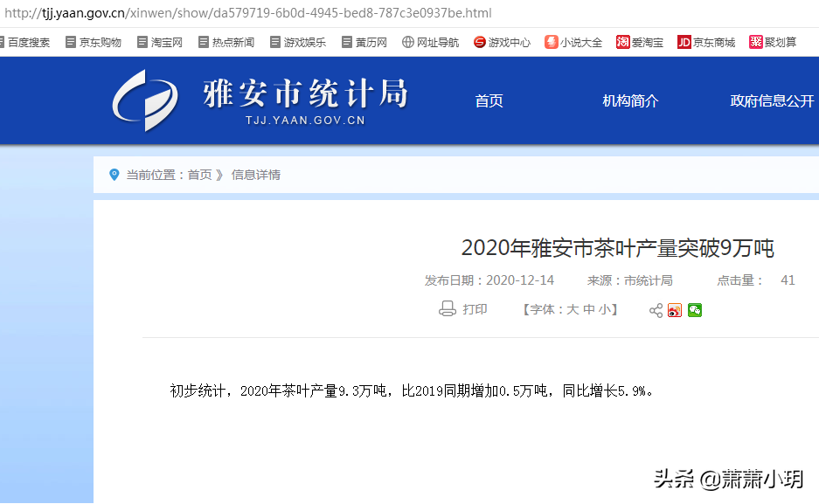Click the 来源:市统计局 text

tap(630, 280)
